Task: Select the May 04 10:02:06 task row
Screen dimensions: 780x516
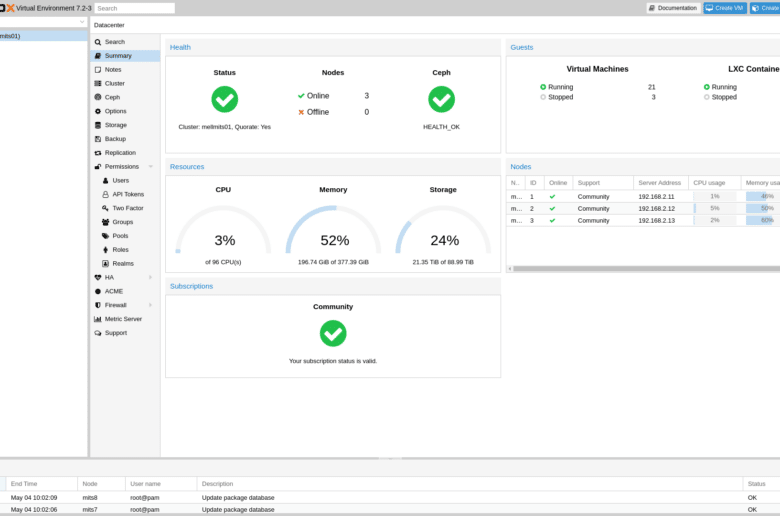Action: point(390,510)
